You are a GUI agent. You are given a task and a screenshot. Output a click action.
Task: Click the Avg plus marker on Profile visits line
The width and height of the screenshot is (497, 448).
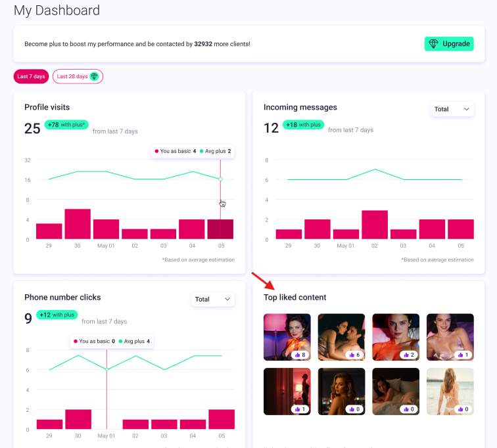coord(221,179)
